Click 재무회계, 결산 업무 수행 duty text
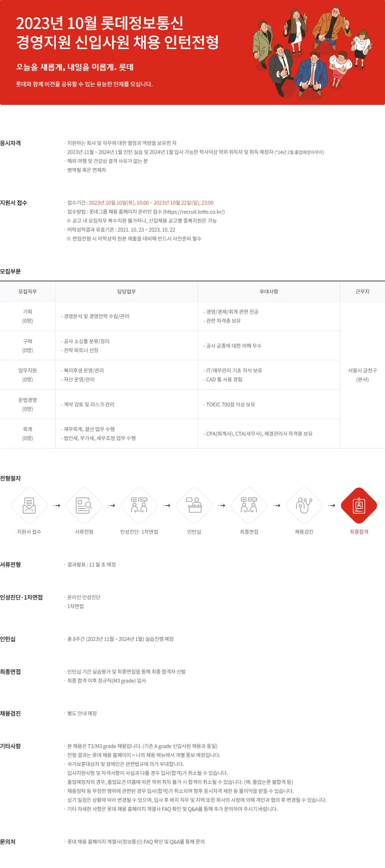The image size is (385, 868). click(88, 429)
